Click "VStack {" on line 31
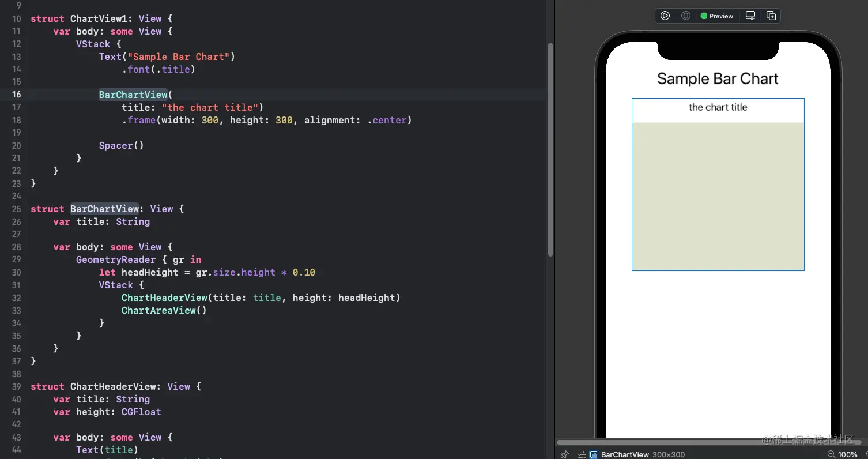Screen dimensions: 868x459 coord(121,285)
